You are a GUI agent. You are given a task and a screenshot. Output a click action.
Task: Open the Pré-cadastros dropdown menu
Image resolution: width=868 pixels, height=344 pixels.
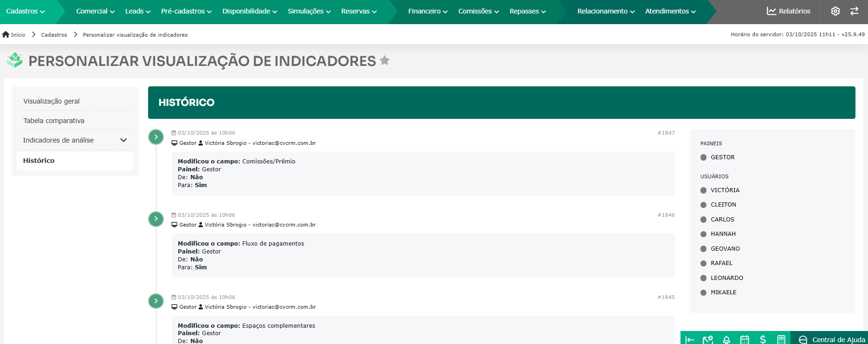click(x=186, y=11)
